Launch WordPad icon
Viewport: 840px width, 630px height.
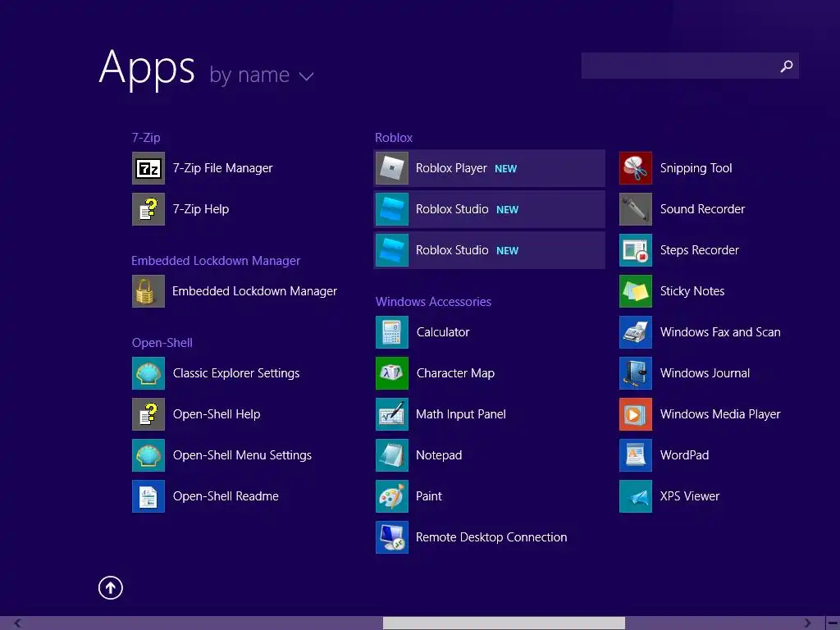click(x=636, y=454)
